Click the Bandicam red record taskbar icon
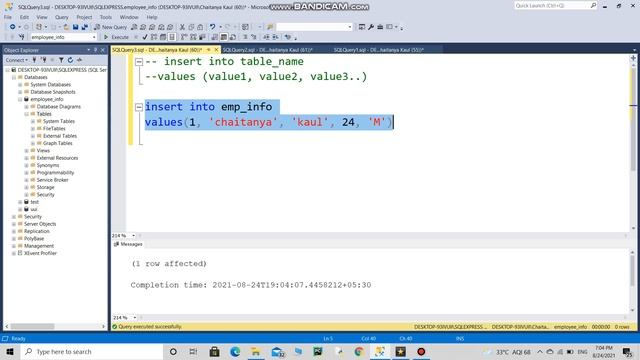Image resolution: width=640 pixels, height=360 pixels. point(421,351)
